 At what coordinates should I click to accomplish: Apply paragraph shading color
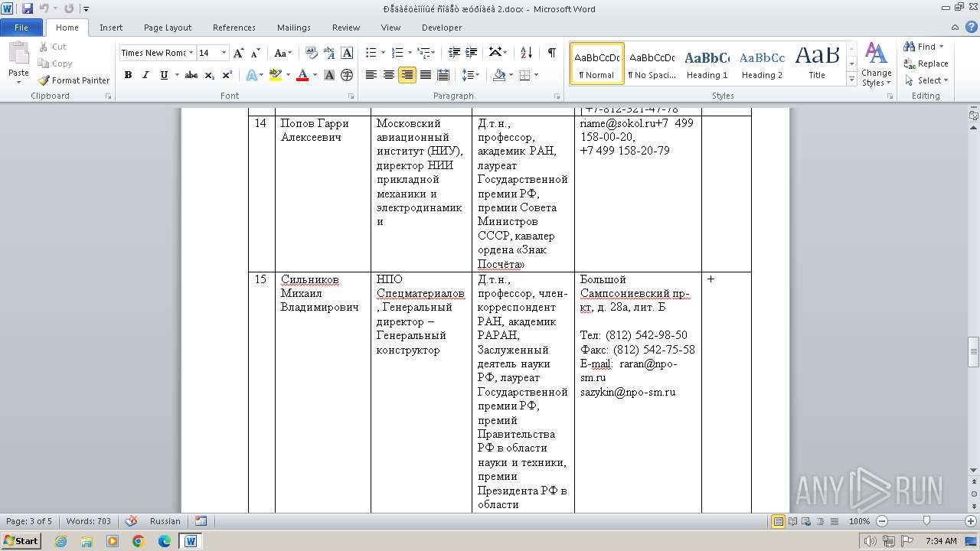pyautogui.click(x=499, y=75)
